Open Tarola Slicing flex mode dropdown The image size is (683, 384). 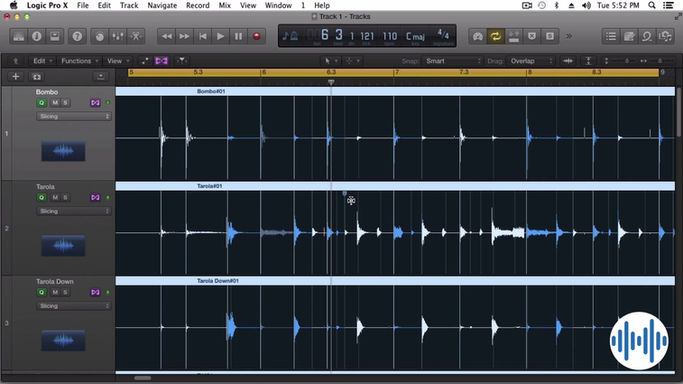[73, 211]
